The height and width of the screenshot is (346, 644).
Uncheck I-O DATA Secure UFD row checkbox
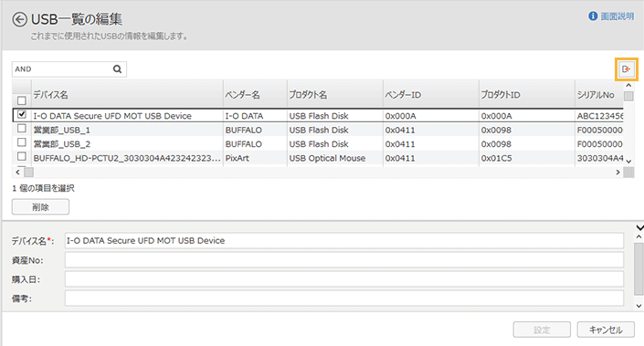pos(22,114)
